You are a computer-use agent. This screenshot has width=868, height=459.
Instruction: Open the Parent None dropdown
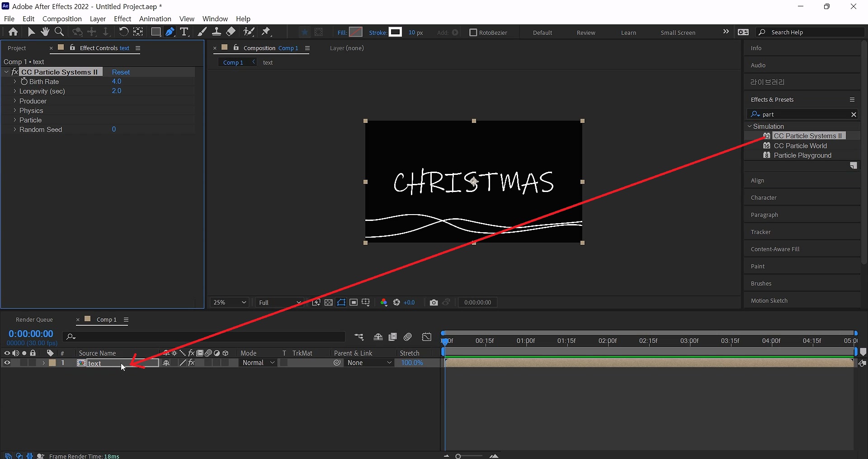pos(369,363)
